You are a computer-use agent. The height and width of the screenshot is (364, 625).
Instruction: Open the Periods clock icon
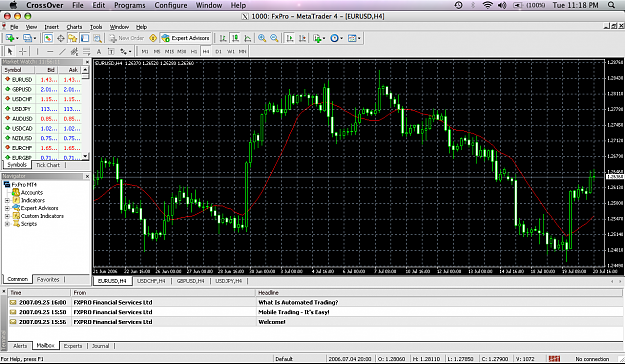[334, 38]
